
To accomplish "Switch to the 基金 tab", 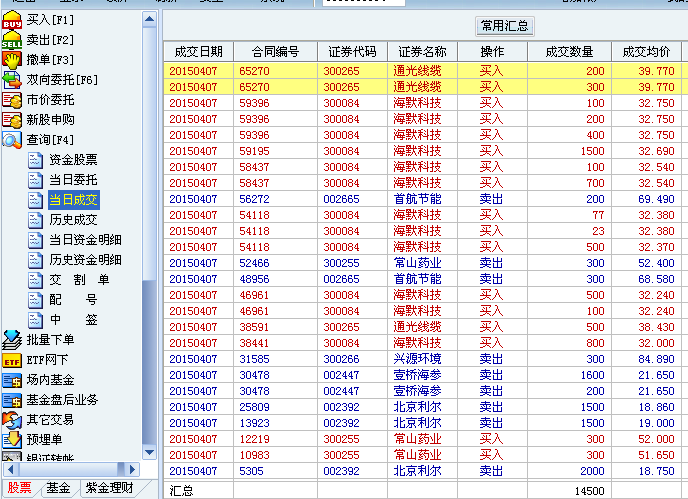I will (58, 488).
